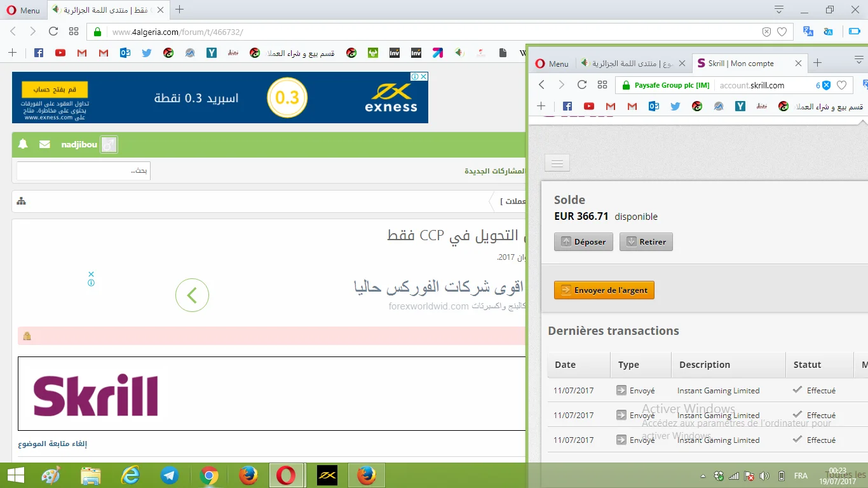Toggle the heart bookmark in the Skrill address bar
868x488 pixels.
[x=841, y=85]
